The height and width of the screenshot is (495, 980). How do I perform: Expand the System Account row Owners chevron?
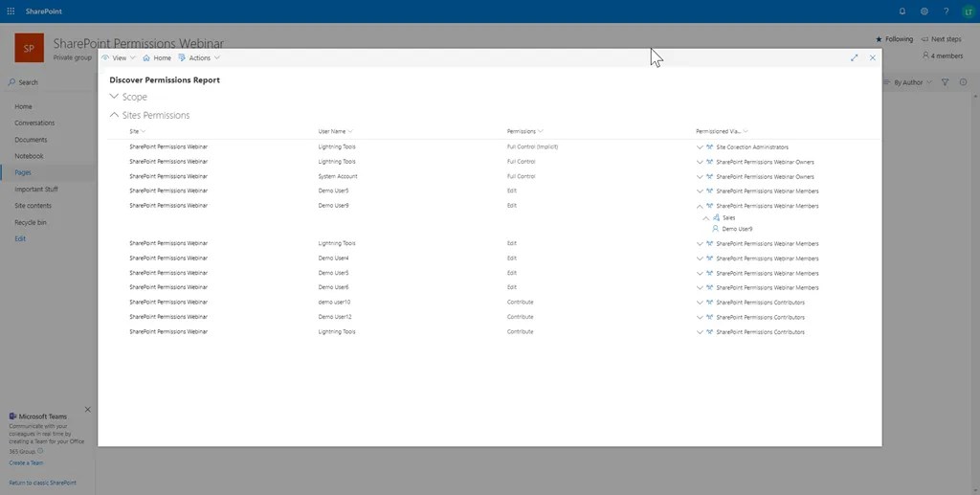[x=700, y=177]
